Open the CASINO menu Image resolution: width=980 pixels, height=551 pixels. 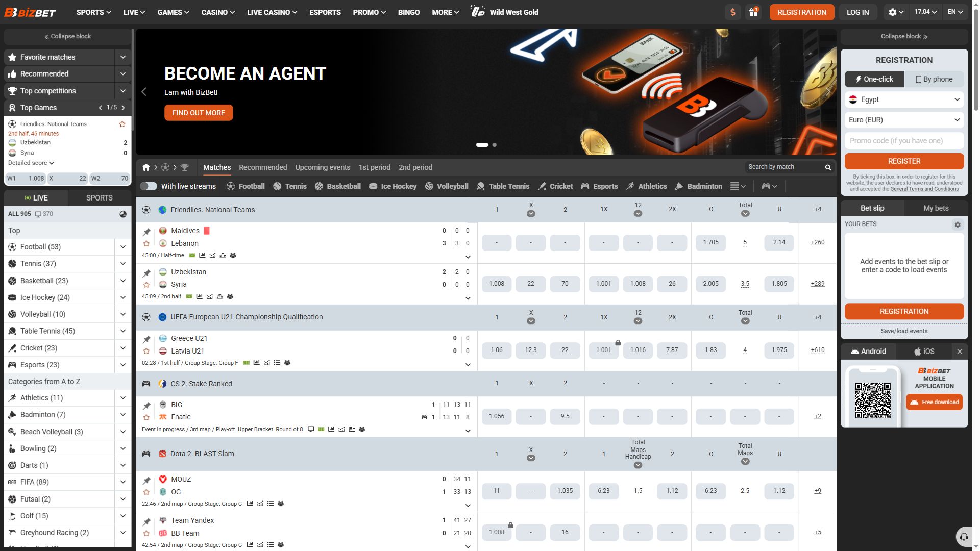218,12
